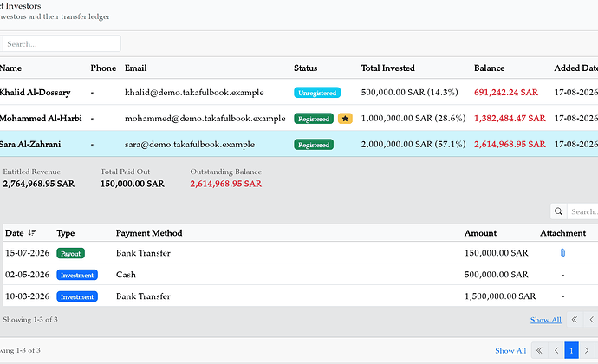The image size is (598, 364).
Task: Click the balance 691,242.24 SAR
Action: [506, 93]
